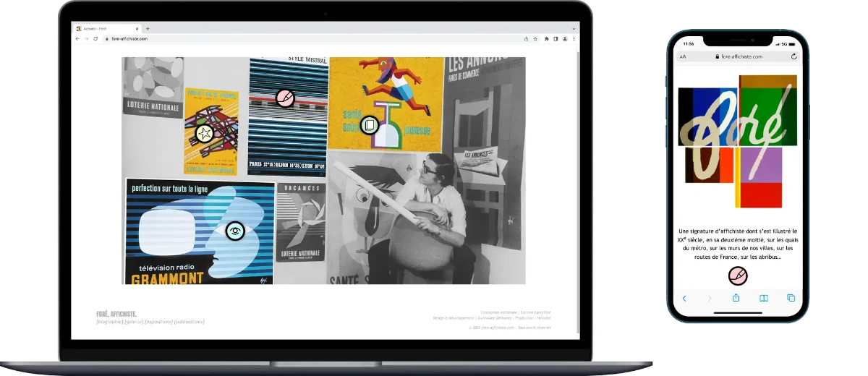Tap the Safari share icon on the phone

(x=736, y=298)
